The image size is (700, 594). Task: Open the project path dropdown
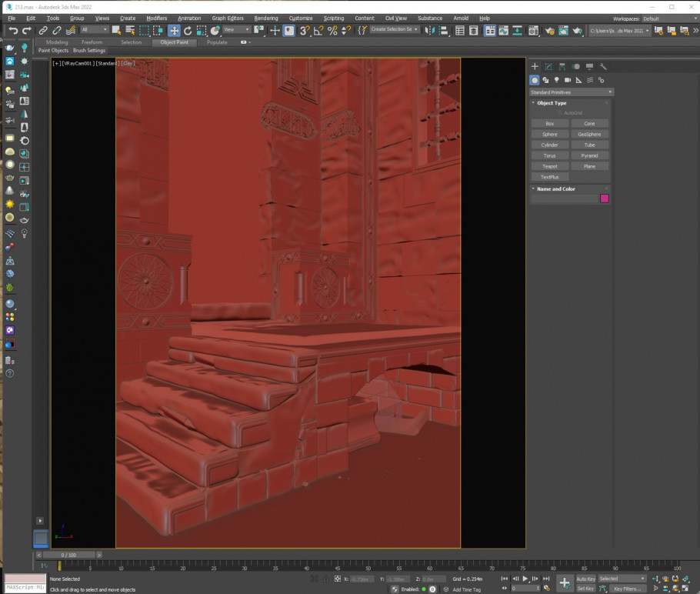coord(619,31)
